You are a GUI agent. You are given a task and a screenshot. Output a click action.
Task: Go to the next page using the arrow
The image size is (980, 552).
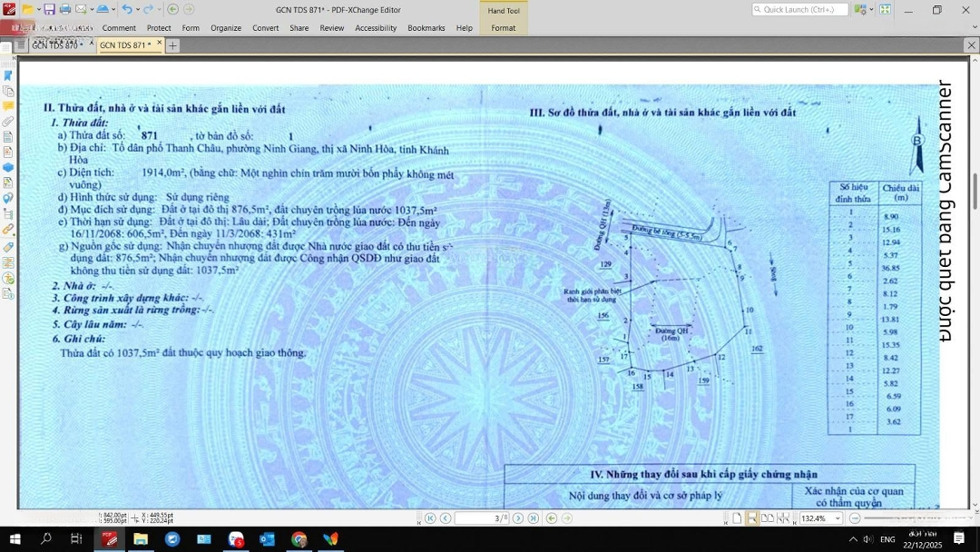(517, 518)
